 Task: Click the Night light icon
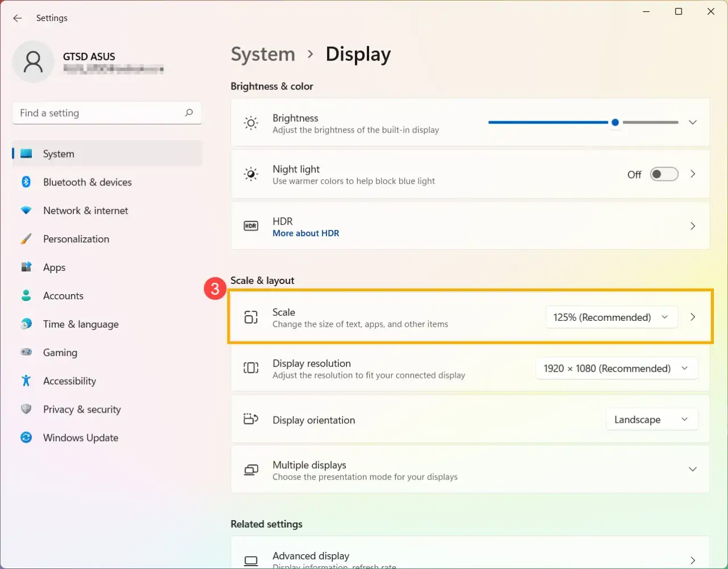251,174
